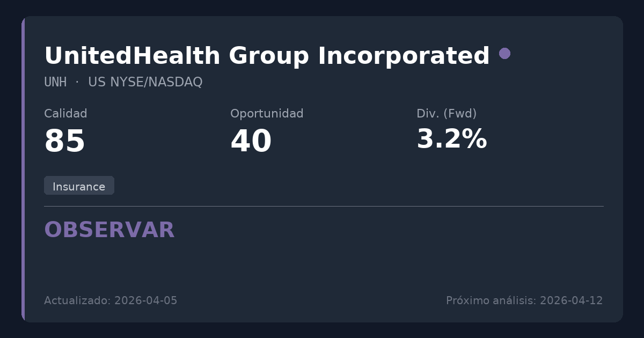Viewport: 644px width, 338px height.
Task: Click the Div. (Fwd) label
Action: 447,114
